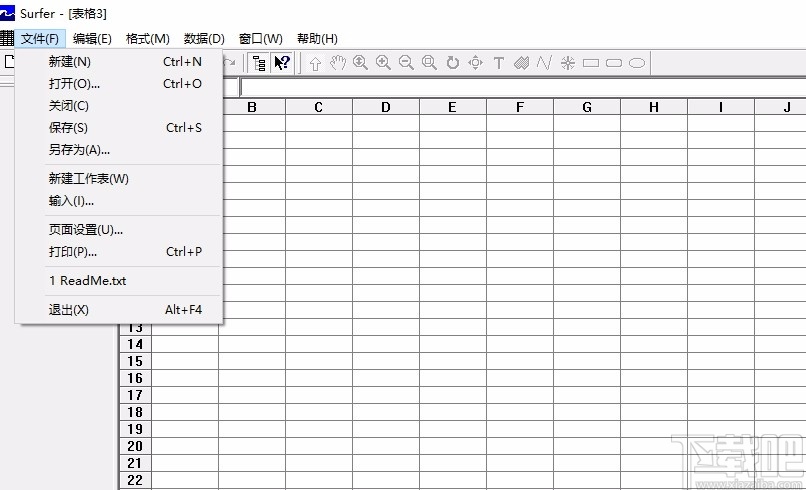Select the zoom rectangle magnifier
The image size is (806, 490).
click(429, 63)
